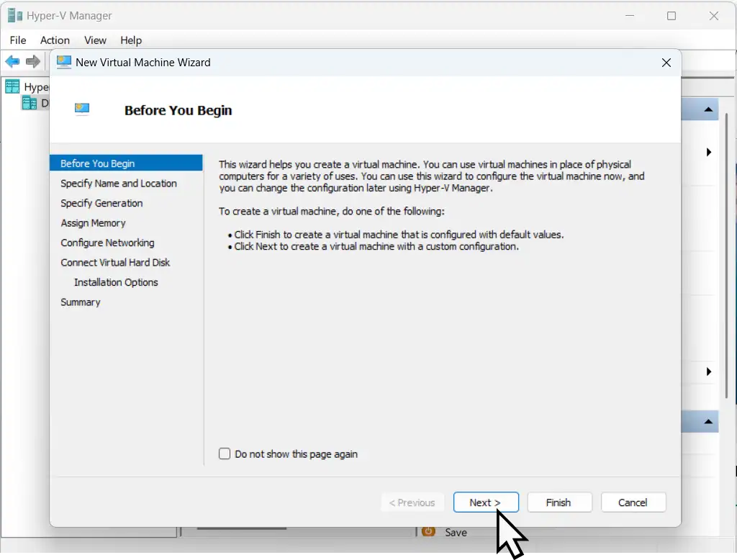Enable 'Do not show this page again'
This screenshot has height=560, width=737.
(225, 454)
